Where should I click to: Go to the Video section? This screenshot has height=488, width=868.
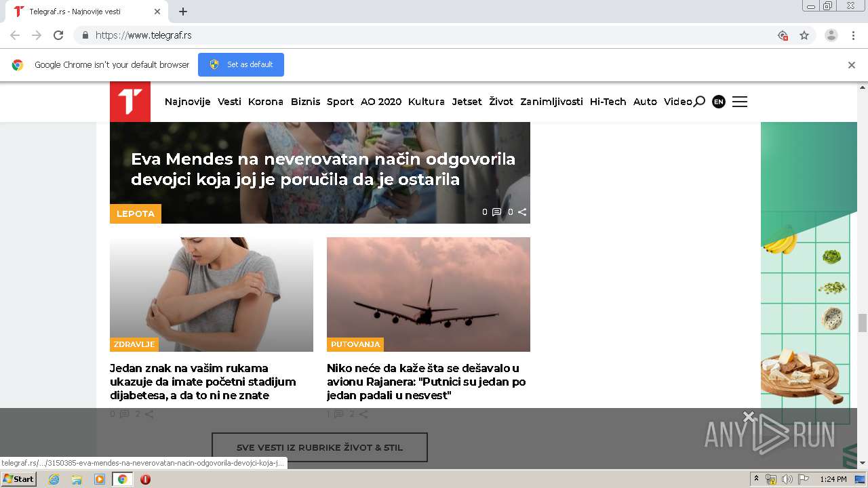tap(678, 102)
